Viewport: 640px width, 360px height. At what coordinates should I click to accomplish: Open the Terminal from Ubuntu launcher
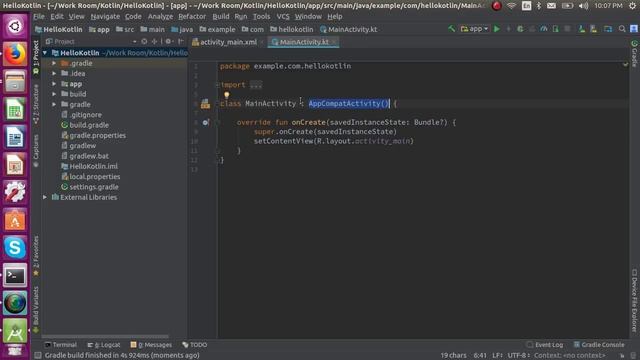point(15,276)
